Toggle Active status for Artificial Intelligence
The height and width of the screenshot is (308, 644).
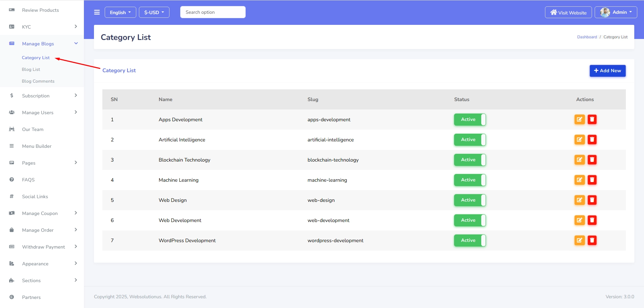[x=470, y=139]
